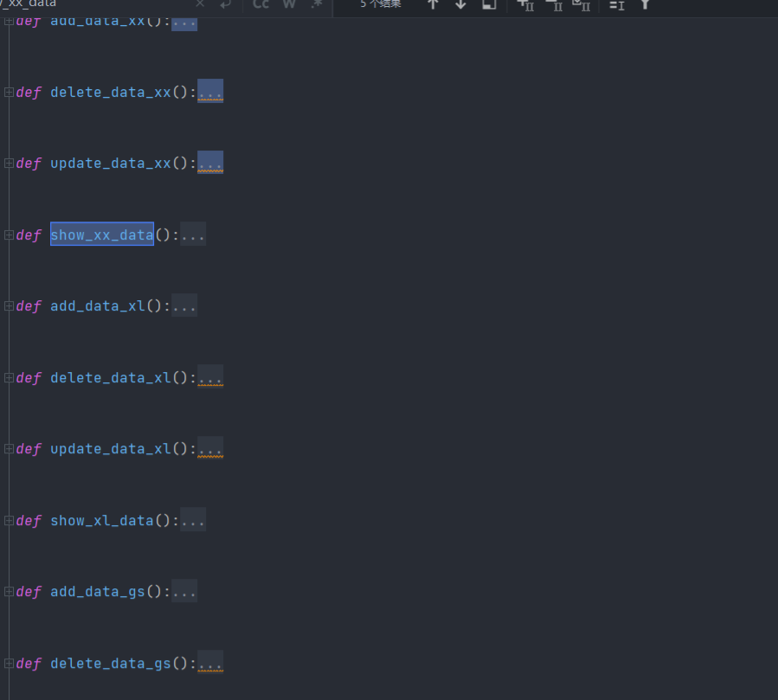Expand the folded delete_data_gs function

[9, 664]
